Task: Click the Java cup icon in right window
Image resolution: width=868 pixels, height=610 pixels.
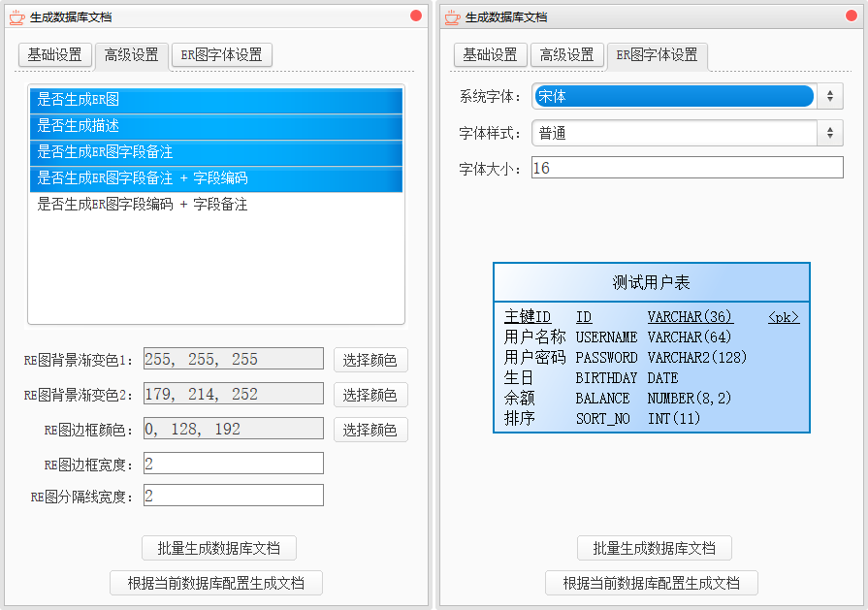Action: click(452, 17)
